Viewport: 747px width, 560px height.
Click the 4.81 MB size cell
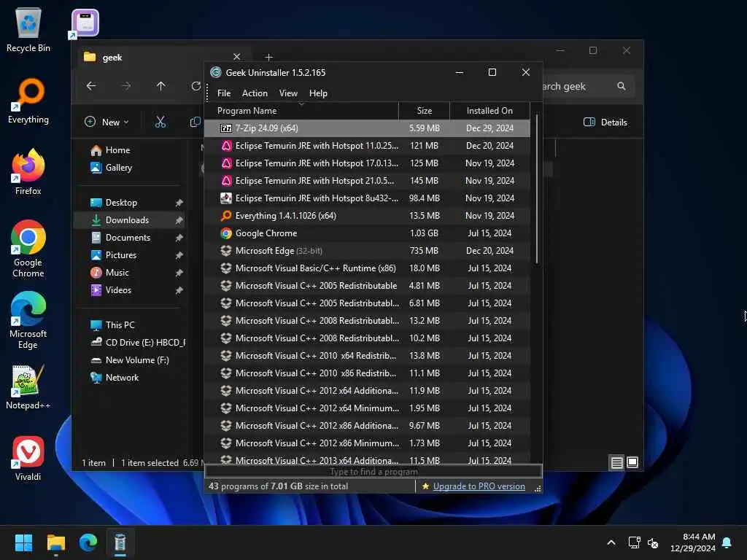click(424, 286)
